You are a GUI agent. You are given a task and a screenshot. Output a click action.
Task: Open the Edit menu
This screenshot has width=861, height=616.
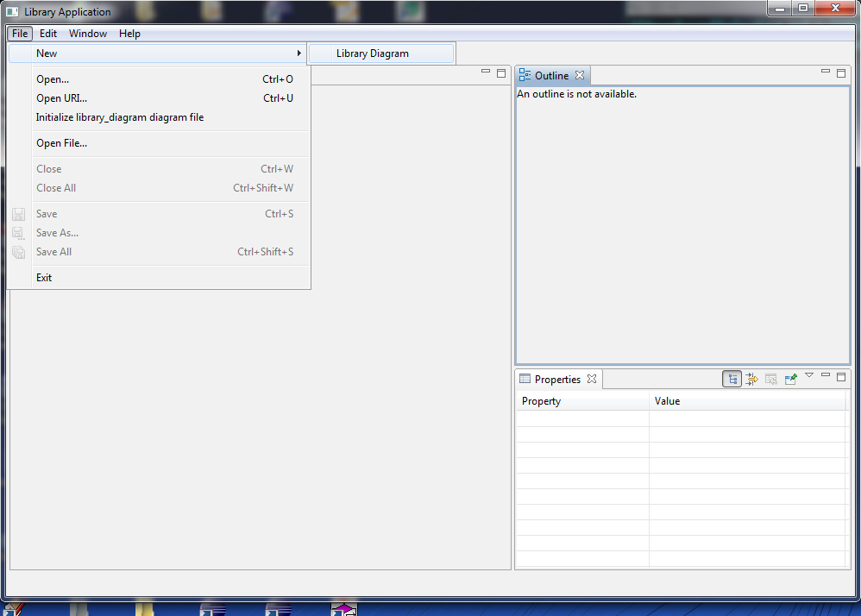point(48,34)
